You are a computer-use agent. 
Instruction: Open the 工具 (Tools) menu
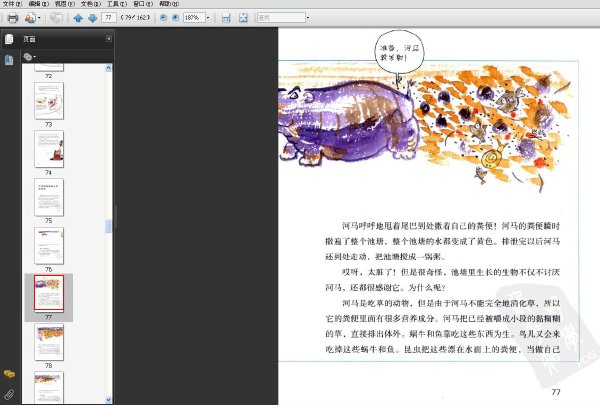pyautogui.click(x=117, y=4)
